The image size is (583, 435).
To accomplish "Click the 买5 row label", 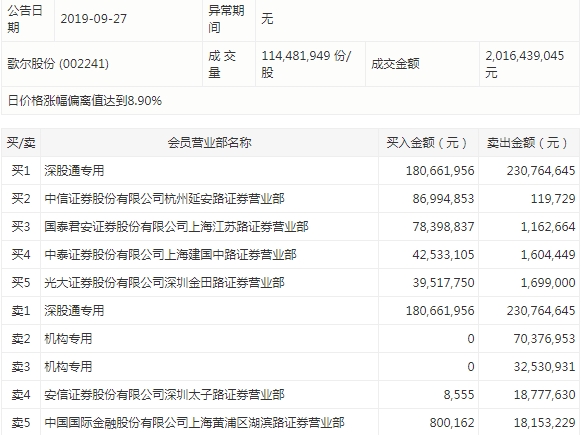I will tap(21, 283).
